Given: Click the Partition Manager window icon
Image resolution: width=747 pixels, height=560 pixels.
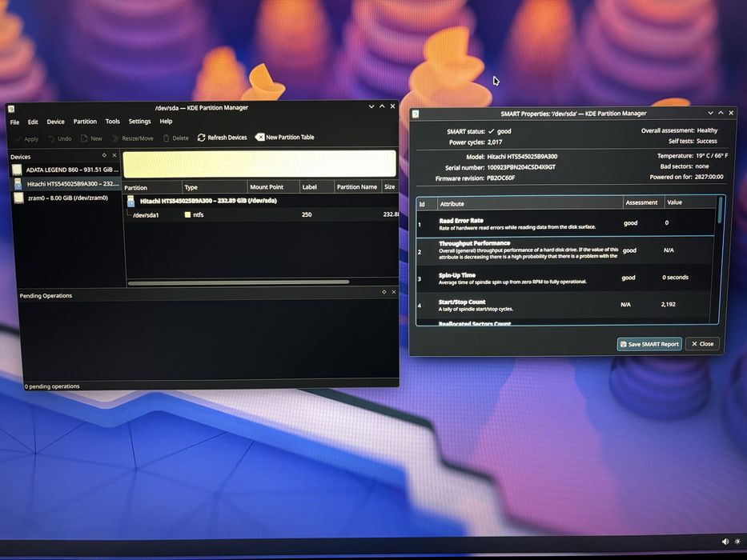Looking at the screenshot, I should 11,109.
